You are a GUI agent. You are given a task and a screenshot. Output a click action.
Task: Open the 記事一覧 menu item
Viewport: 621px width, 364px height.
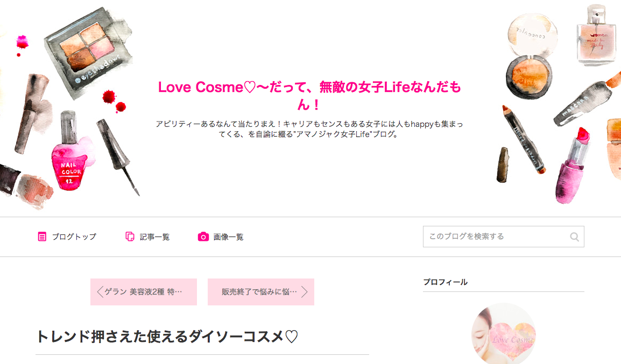(x=148, y=237)
